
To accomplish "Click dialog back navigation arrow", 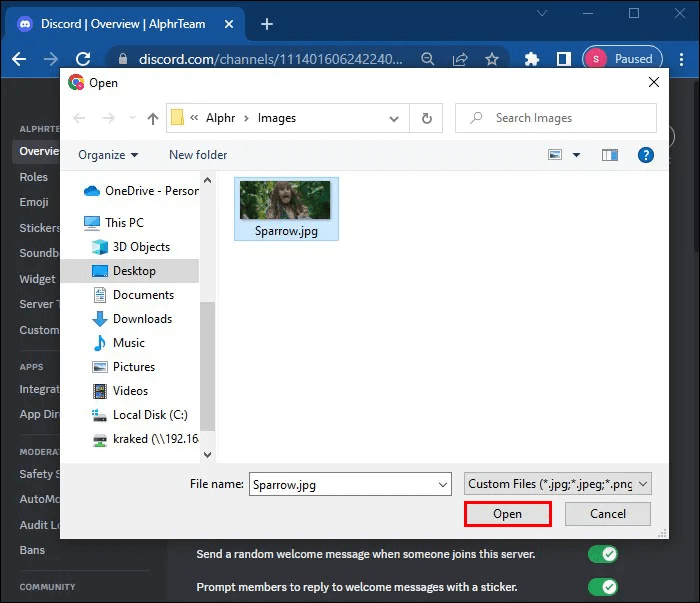I will [79, 118].
